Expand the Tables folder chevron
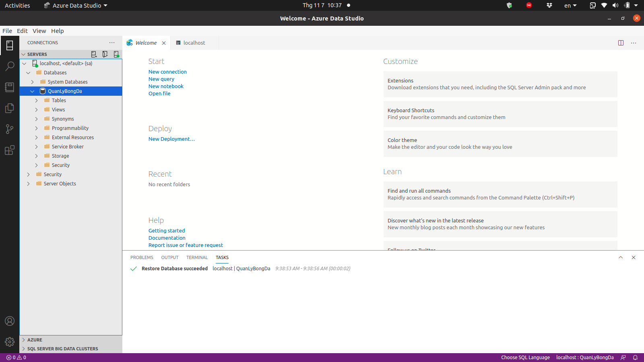The image size is (644, 362). point(37,101)
